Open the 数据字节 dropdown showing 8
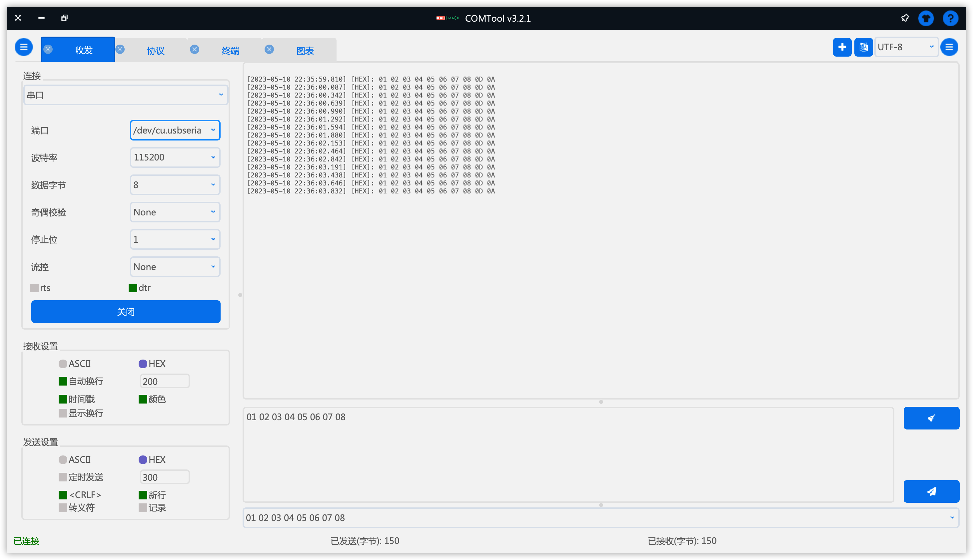Viewport: 973px width, 560px height. click(175, 185)
